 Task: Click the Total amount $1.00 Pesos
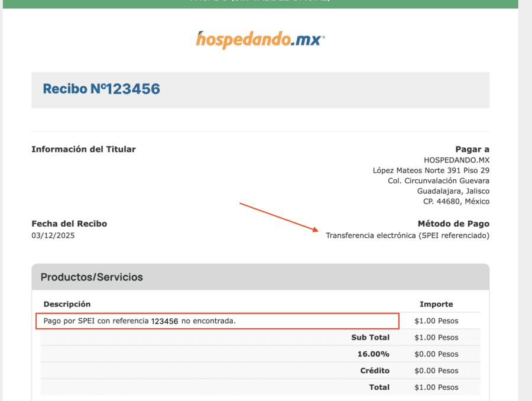(x=436, y=387)
